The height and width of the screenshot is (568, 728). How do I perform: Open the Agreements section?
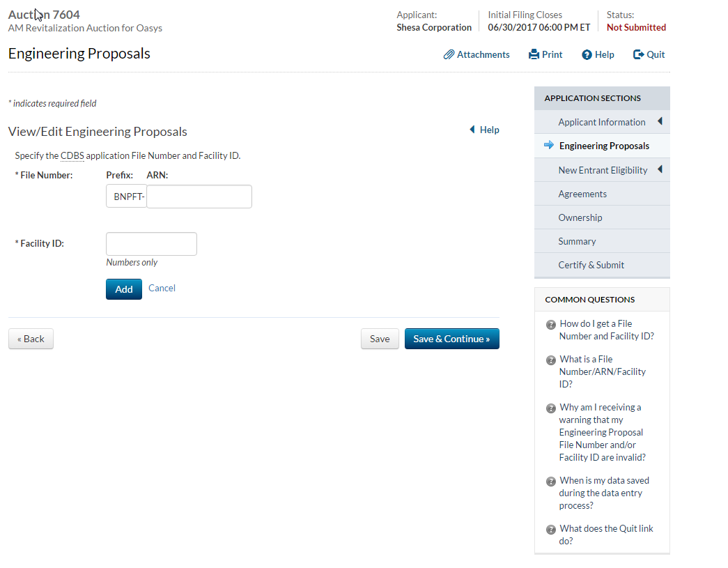click(582, 194)
